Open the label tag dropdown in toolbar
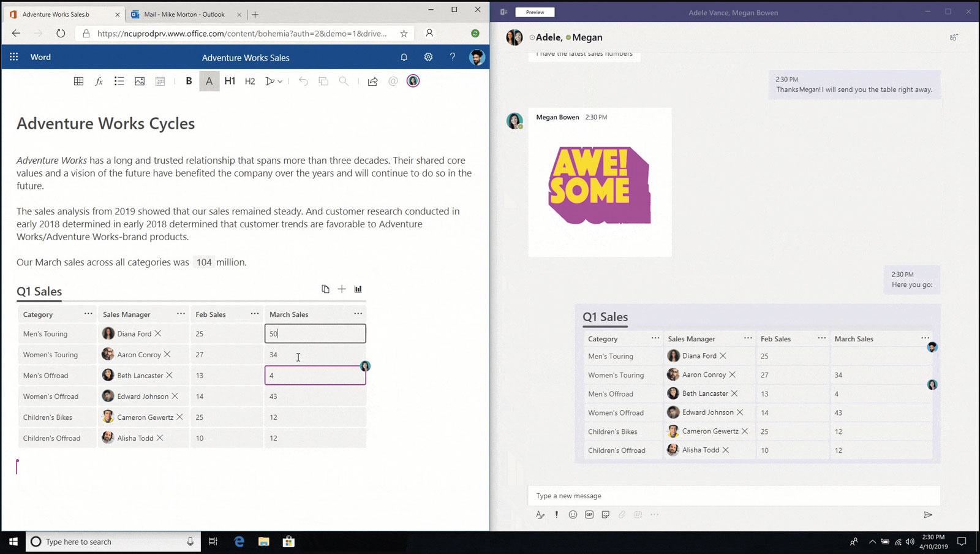 click(273, 81)
